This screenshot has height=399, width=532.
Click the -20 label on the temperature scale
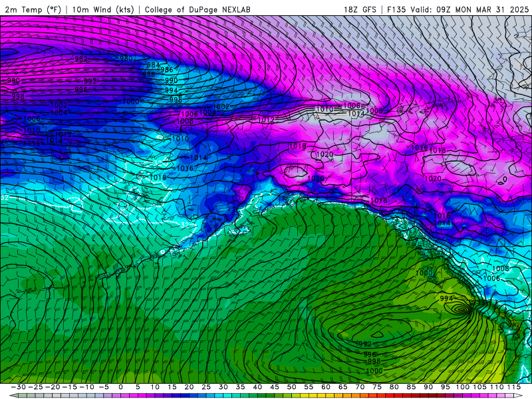53,387
